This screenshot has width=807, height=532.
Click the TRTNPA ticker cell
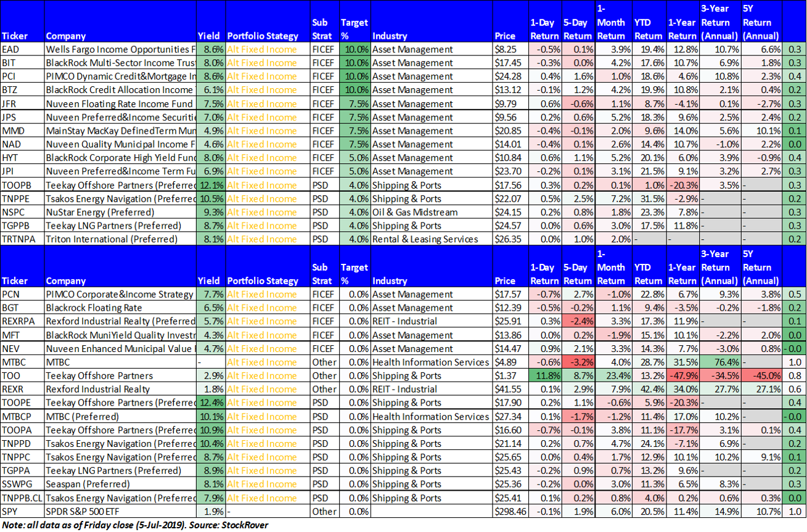(x=22, y=239)
